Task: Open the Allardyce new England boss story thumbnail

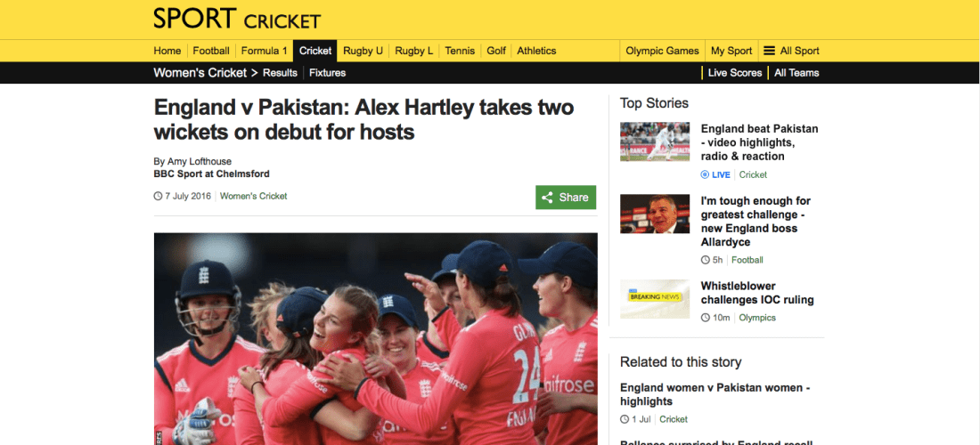Action: [x=655, y=214]
